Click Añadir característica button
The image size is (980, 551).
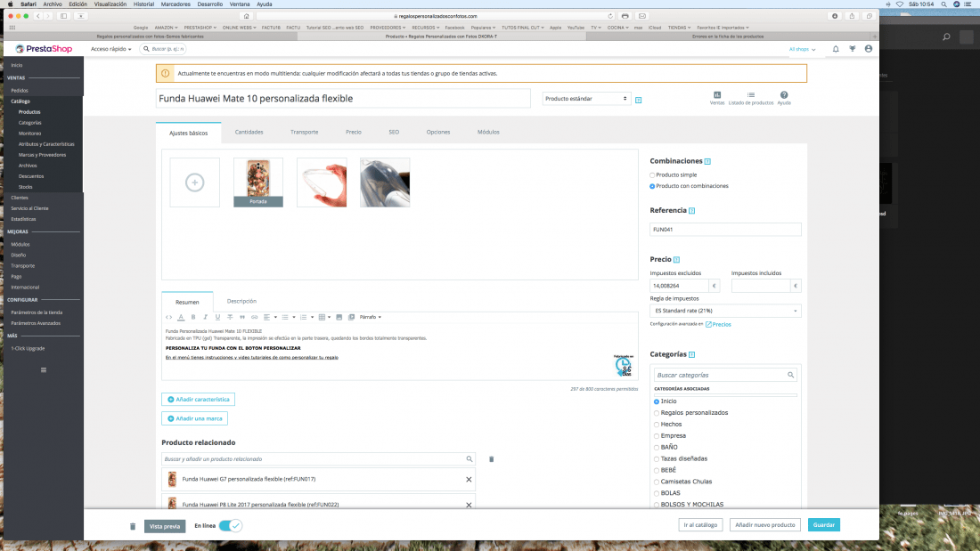[x=198, y=399]
